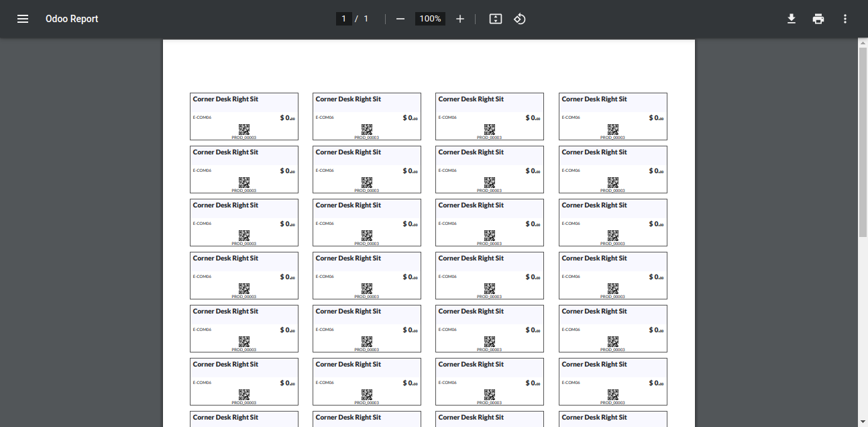This screenshot has width=868, height=427.
Task: Click the Odoo Report title text
Action: point(72,19)
